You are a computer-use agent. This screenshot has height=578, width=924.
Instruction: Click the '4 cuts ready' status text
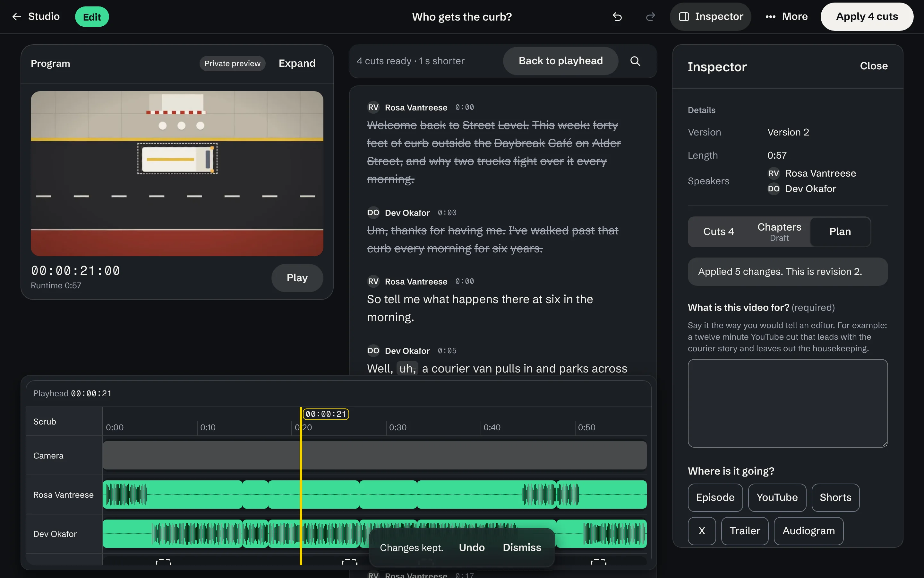pyautogui.click(x=410, y=61)
